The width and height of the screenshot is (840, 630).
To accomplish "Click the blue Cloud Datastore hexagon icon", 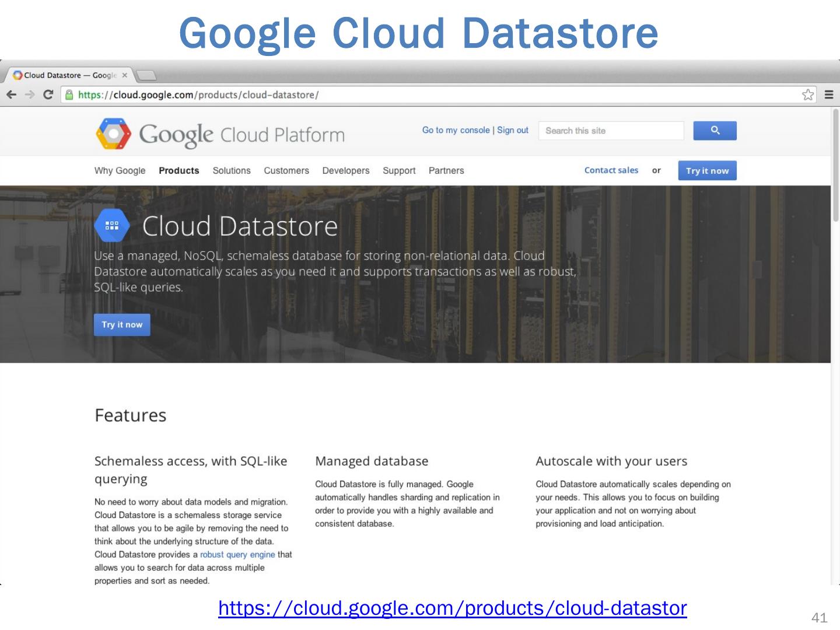I will [x=112, y=225].
